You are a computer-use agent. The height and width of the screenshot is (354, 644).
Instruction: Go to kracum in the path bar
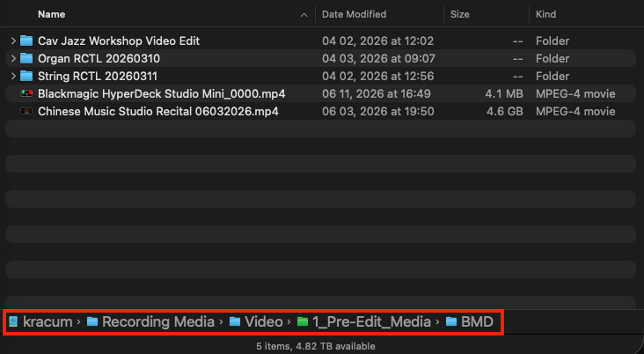[48, 321]
